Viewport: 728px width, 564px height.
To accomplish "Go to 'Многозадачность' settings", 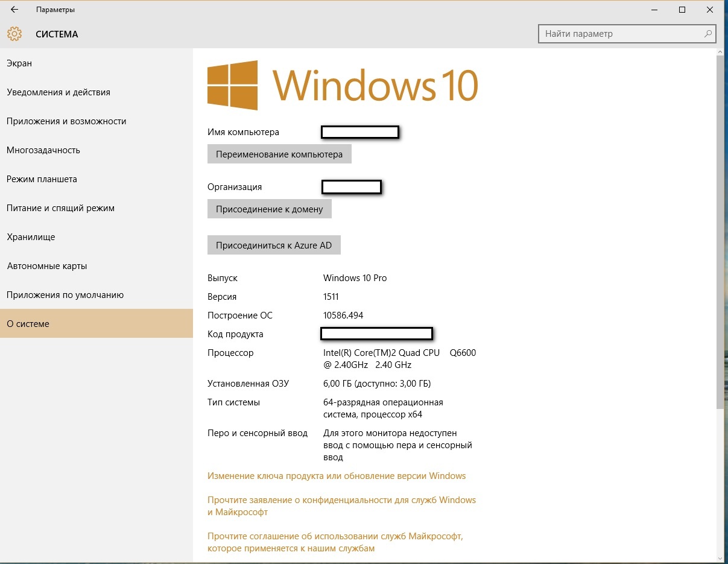I will coord(43,150).
